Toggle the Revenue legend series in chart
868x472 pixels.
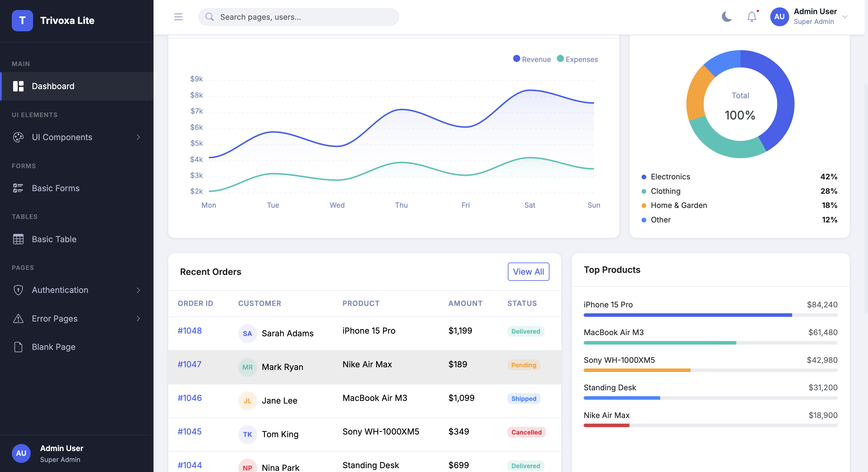click(532, 59)
